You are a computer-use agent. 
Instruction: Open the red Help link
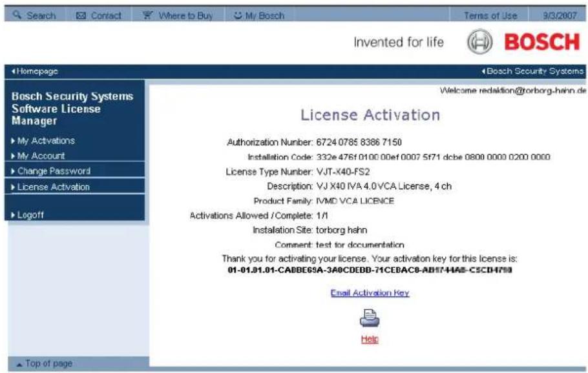pos(370,339)
